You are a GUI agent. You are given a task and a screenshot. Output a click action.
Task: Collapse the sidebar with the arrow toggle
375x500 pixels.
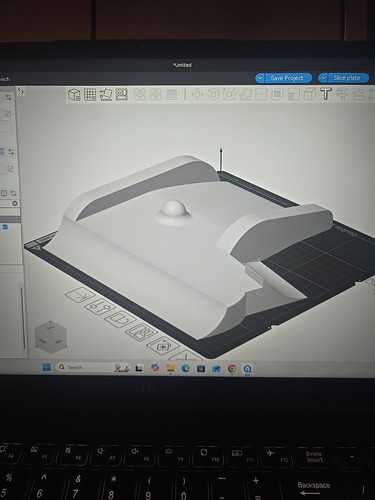point(21,91)
